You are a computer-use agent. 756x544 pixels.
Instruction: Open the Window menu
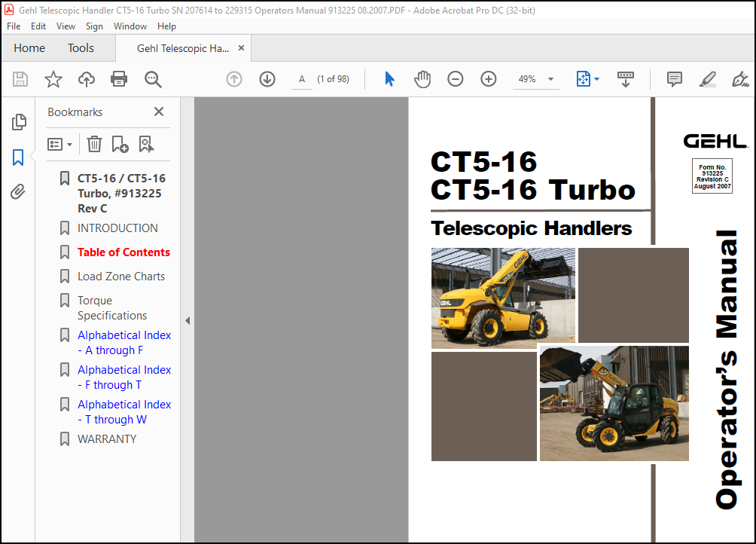[130, 26]
